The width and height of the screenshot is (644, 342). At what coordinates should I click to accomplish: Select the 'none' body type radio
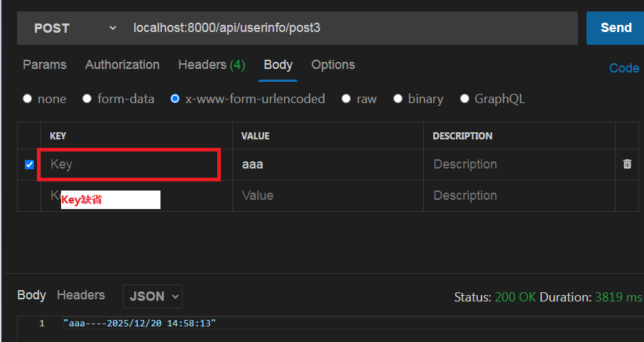27,99
